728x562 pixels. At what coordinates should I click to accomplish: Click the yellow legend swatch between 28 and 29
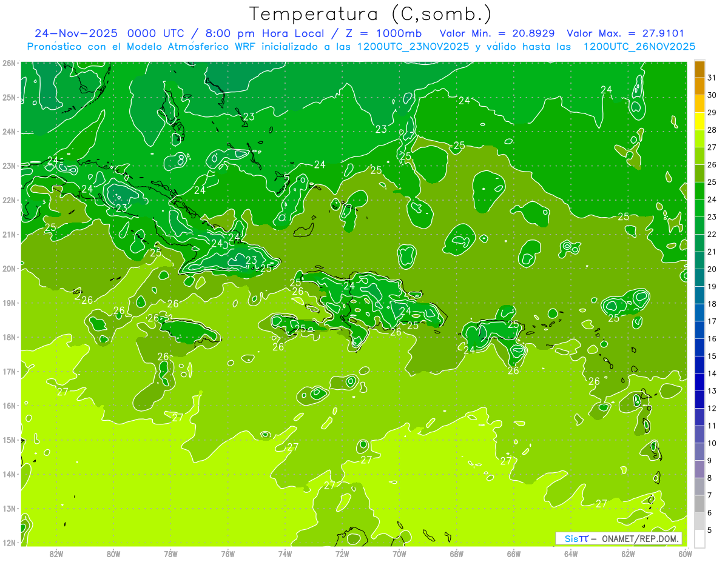700,121
